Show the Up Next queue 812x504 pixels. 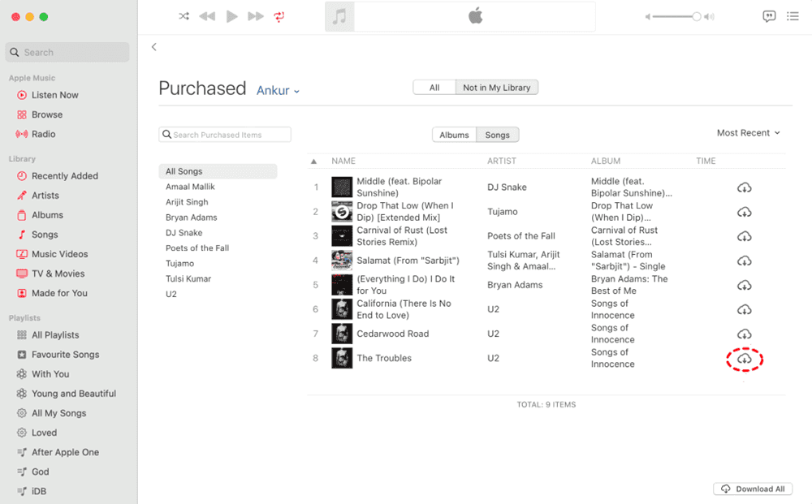[793, 16]
